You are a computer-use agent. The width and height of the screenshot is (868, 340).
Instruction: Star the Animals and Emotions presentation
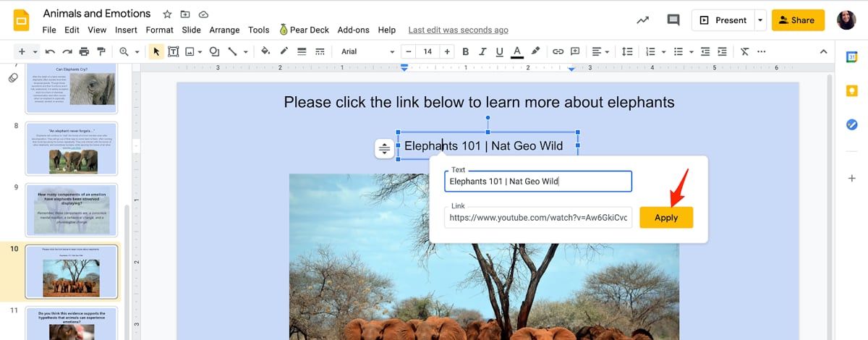[x=167, y=14]
